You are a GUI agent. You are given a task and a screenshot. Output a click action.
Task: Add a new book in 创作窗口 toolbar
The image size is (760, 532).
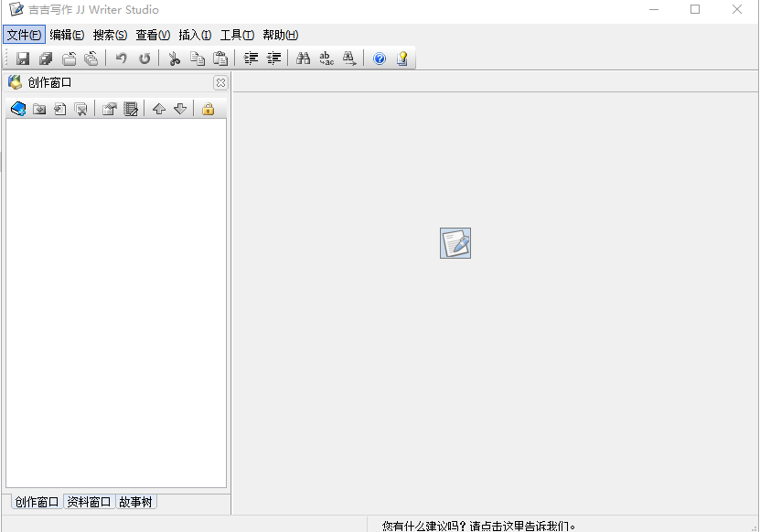tap(17, 109)
